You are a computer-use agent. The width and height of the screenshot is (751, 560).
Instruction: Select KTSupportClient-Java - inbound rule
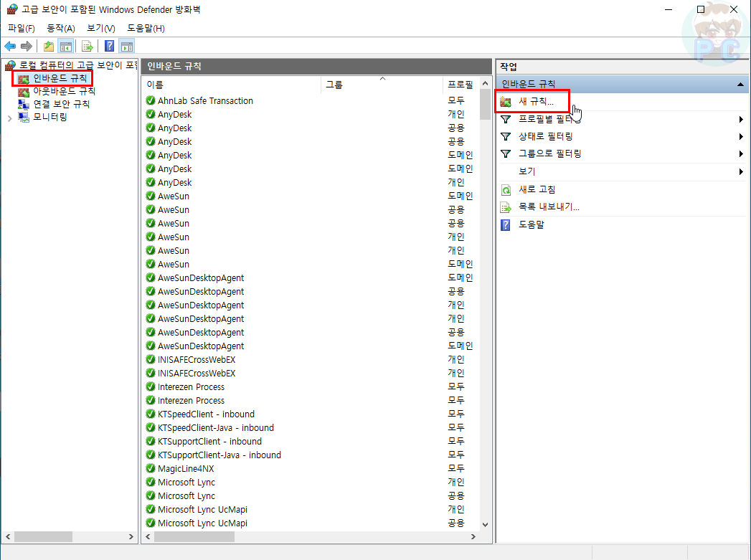click(x=219, y=455)
